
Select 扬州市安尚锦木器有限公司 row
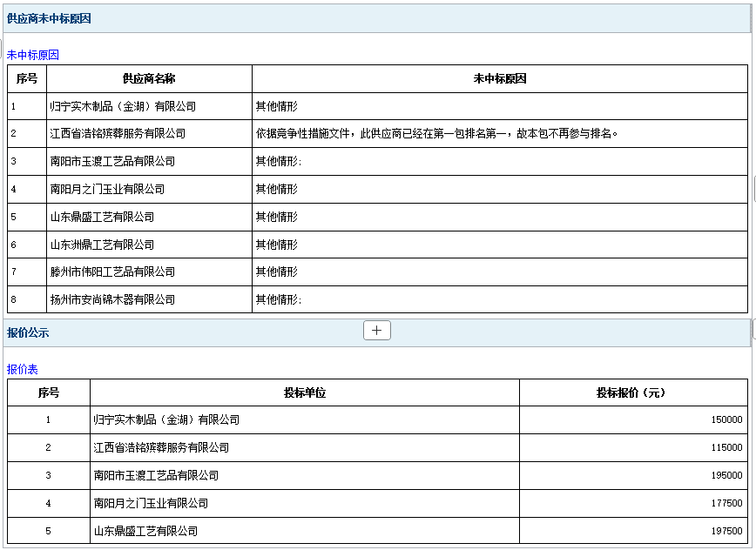click(377, 299)
